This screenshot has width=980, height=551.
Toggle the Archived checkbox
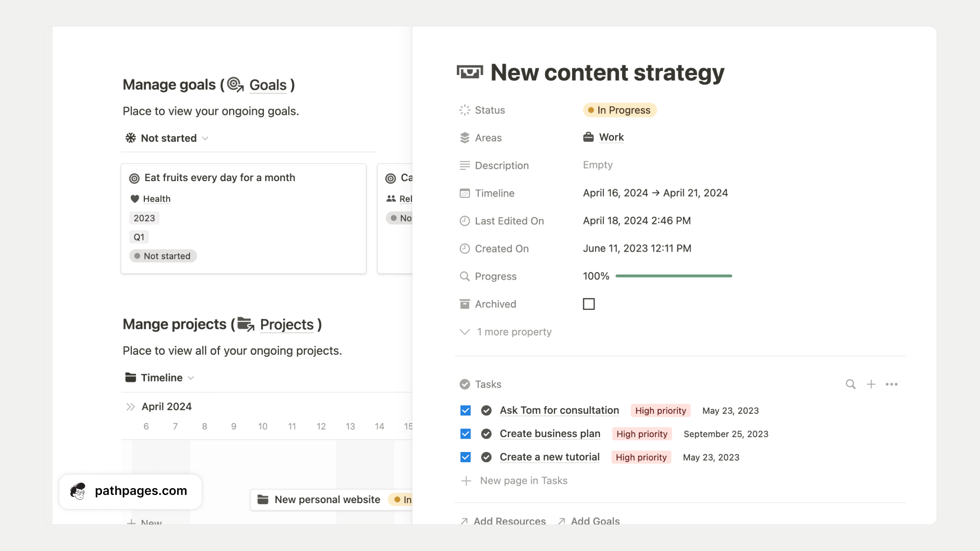coord(589,304)
